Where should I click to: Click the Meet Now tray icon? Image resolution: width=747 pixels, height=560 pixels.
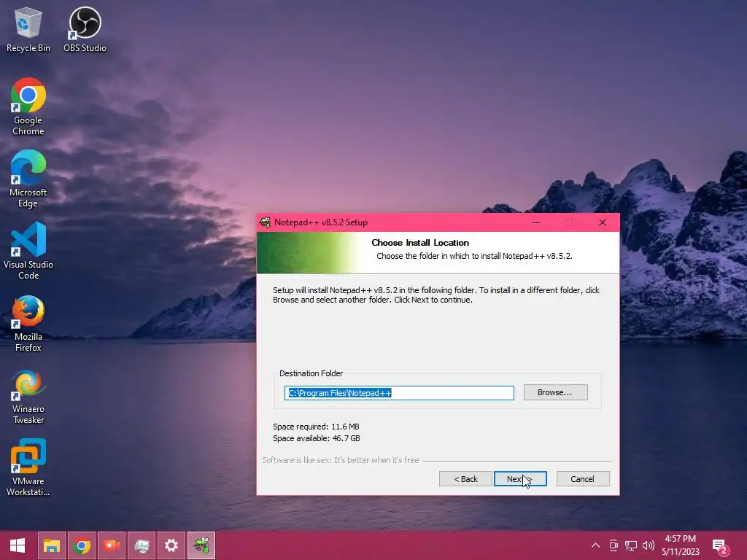614,545
